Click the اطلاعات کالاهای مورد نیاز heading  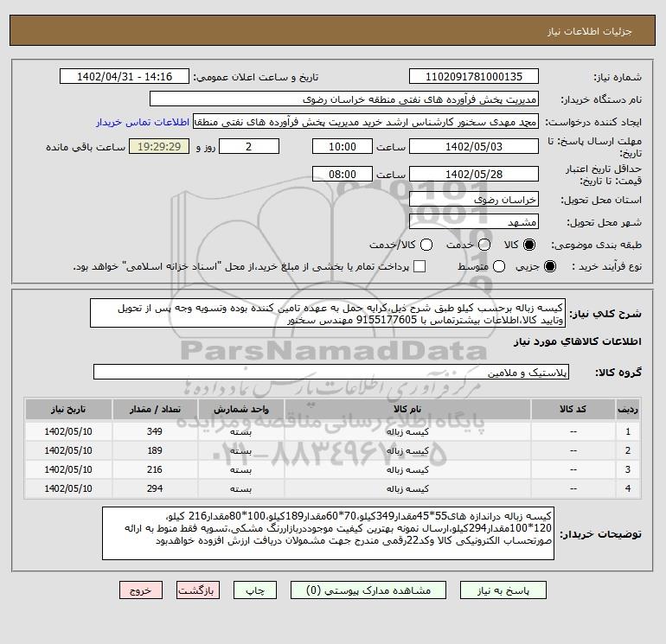(578, 341)
